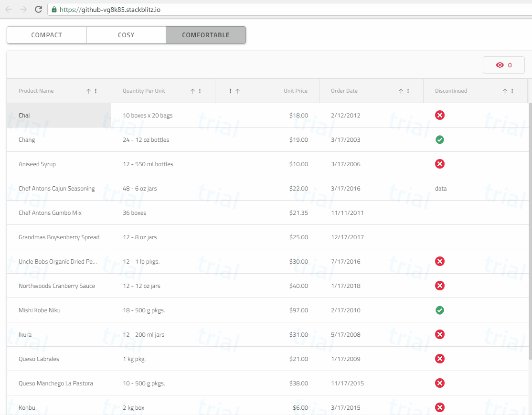
Task: Click the Unit Price sort arrow
Action: 237,91
